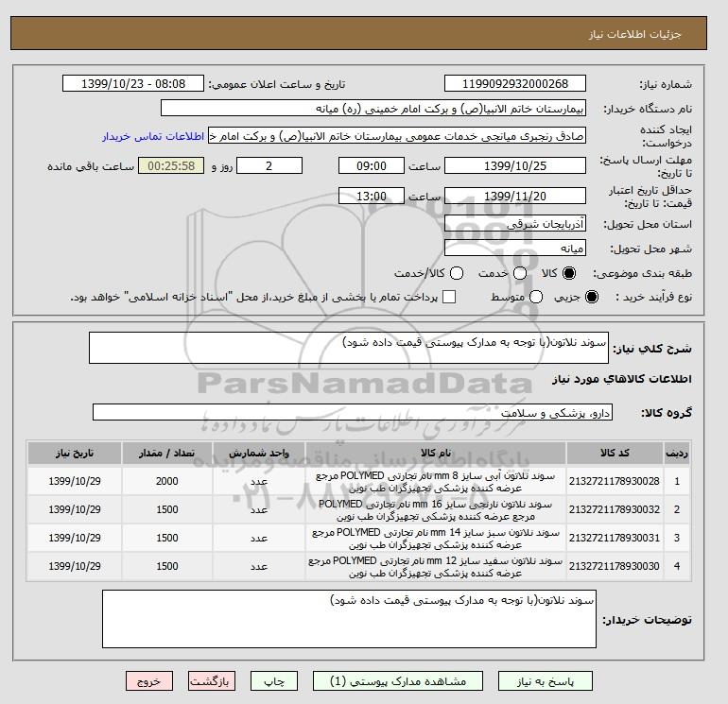Click the واحد شمارش column header
728x704 pixels.
click(x=259, y=453)
